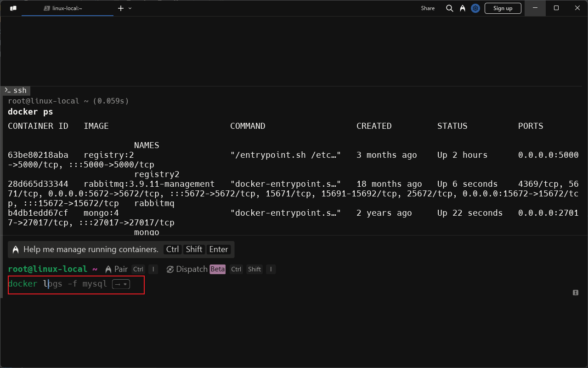Image resolution: width=588 pixels, height=368 pixels.
Task: Click the root@linux-local prompt label
Action: tap(47, 269)
